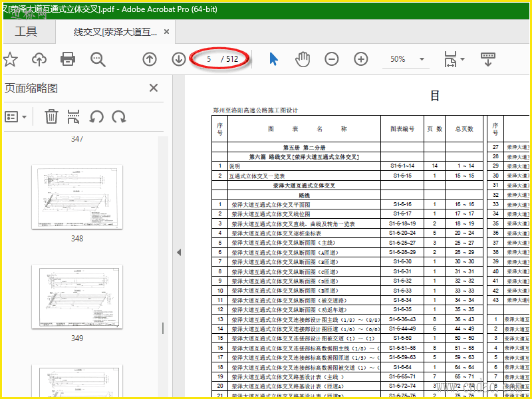The height and width of the screenshot is (399, 532).
Task: Click the 纵断面图（主线） row
Action: click(347, 243)
